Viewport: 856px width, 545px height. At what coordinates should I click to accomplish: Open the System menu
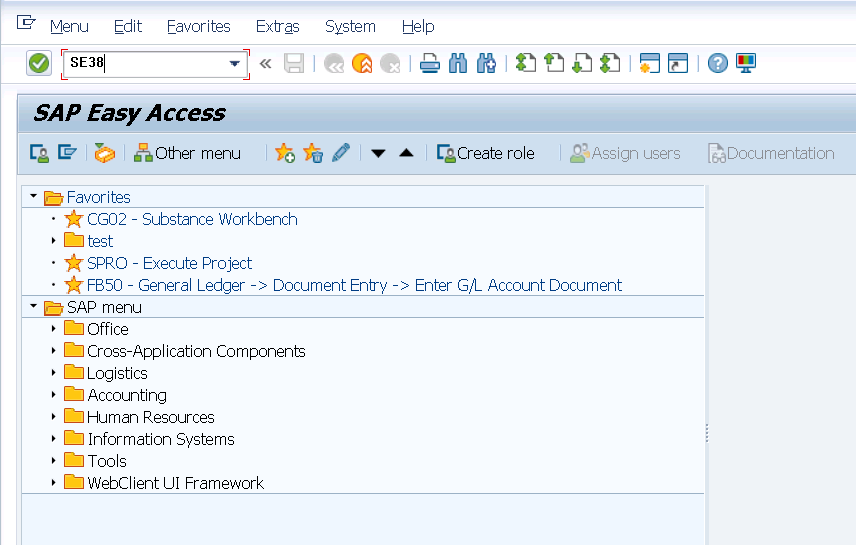coord(350,26)
